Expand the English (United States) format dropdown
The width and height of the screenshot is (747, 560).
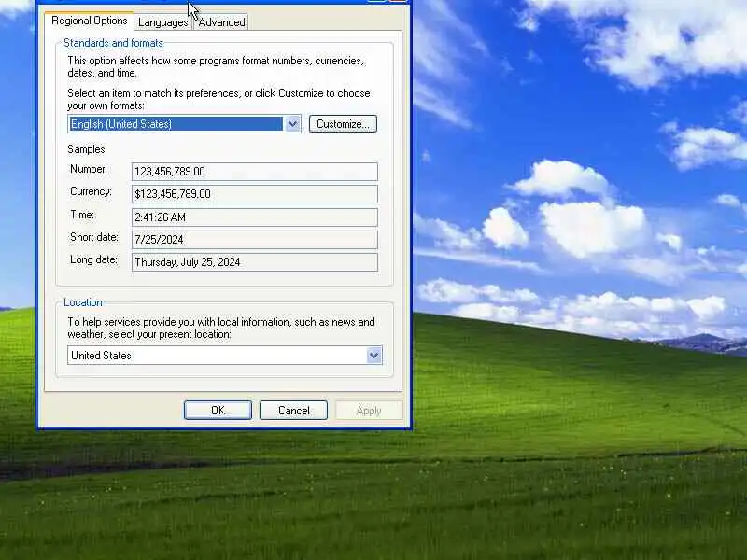292,124
